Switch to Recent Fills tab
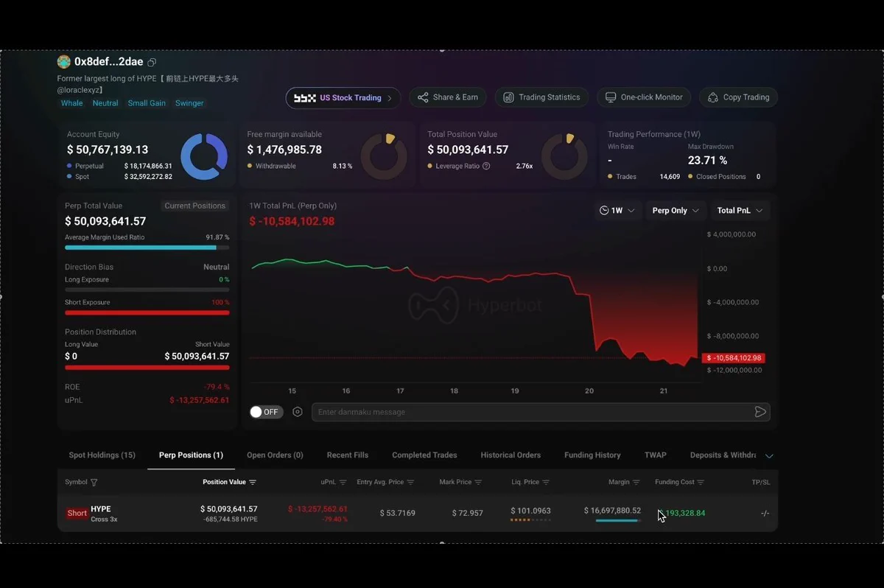This screenshot has height=588, width=884. (348, 455)
